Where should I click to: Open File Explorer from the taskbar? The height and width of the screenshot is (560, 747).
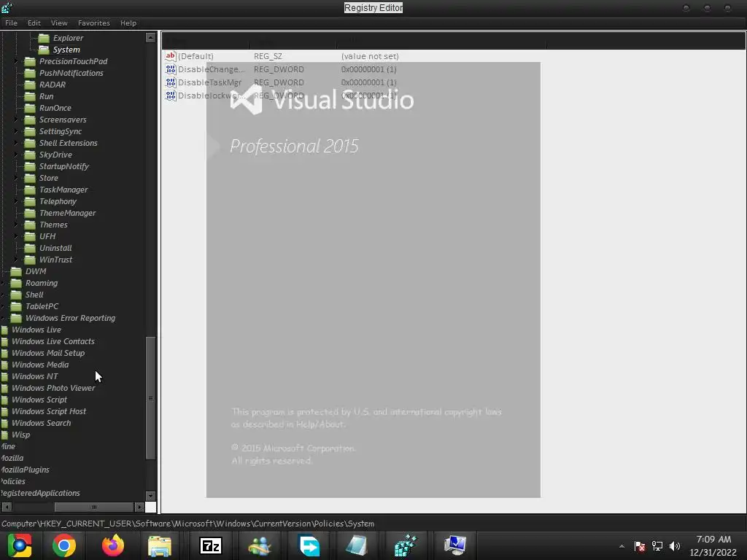[160, 545]
